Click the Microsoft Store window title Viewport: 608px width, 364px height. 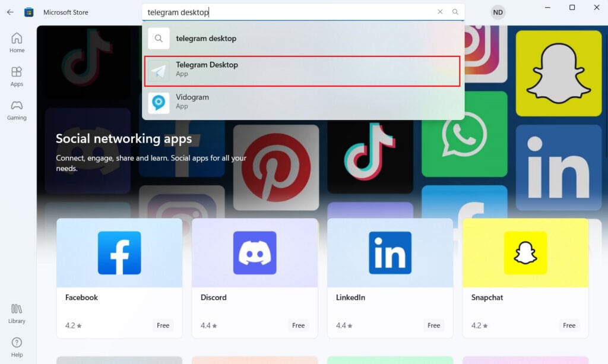tap(65, 12)
